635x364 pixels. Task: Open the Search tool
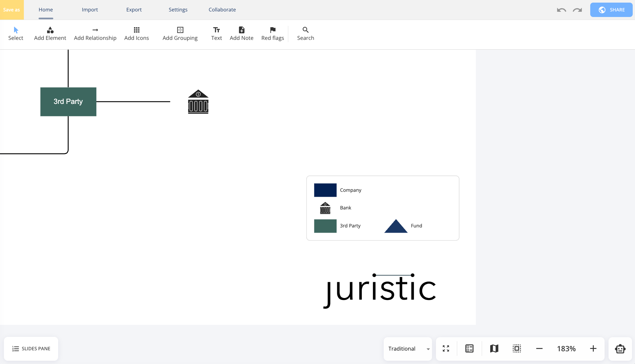tap(306, 34)
